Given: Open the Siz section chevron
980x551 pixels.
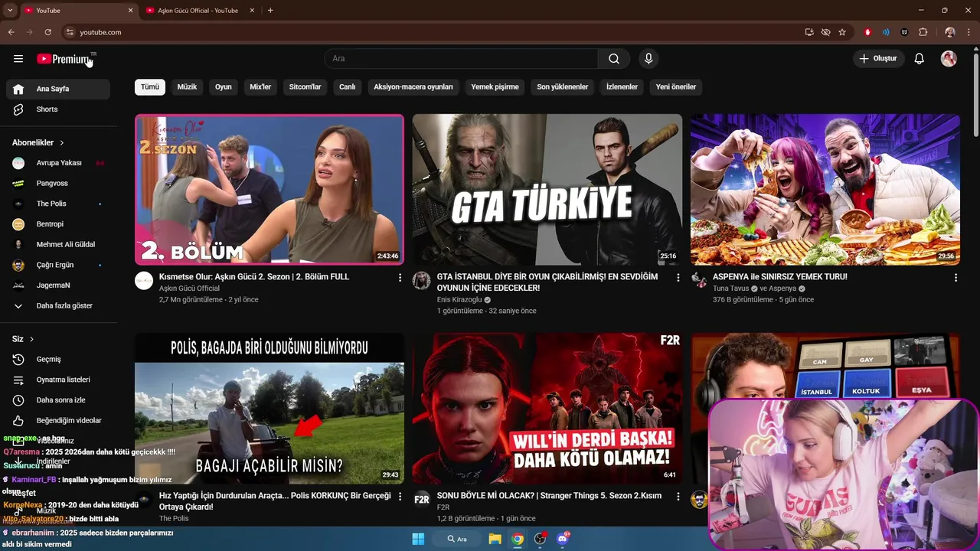Looking at the screenshot, I should tap(31, 339).
